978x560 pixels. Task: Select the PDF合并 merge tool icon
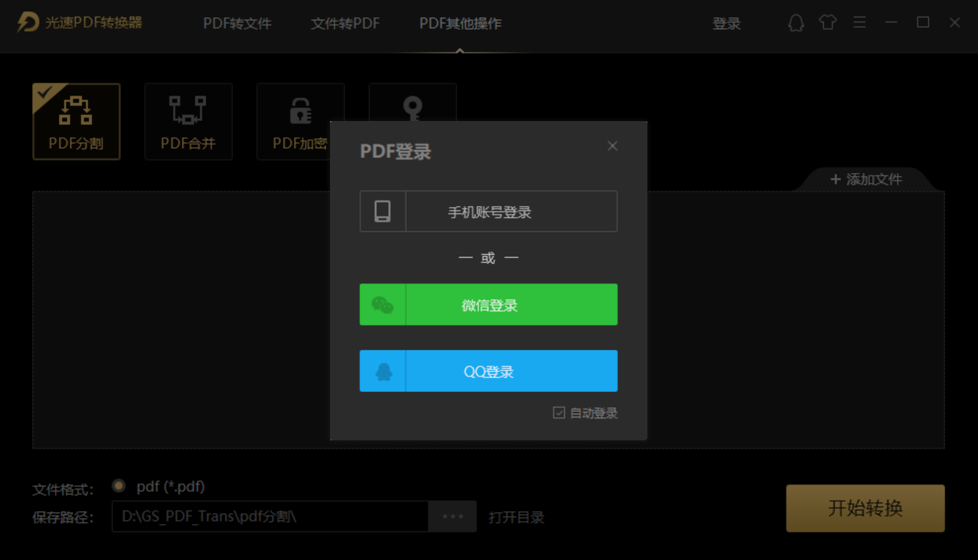coord(188,109)
